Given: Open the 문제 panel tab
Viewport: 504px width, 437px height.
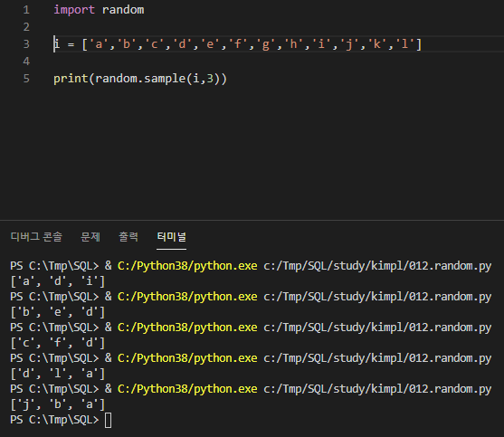Looking at the screenshot, I should pyautogui.click(x=90, y=237).
